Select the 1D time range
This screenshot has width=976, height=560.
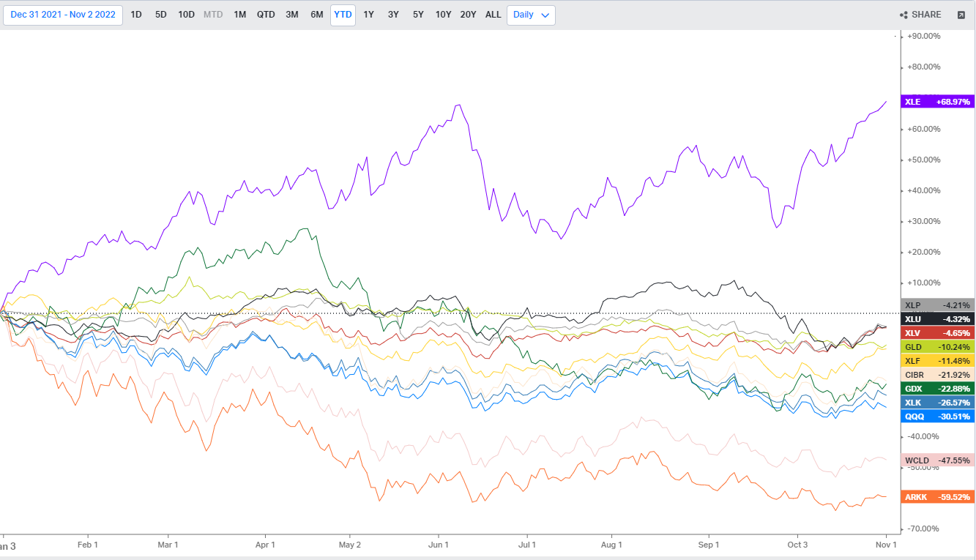point(136,15)
